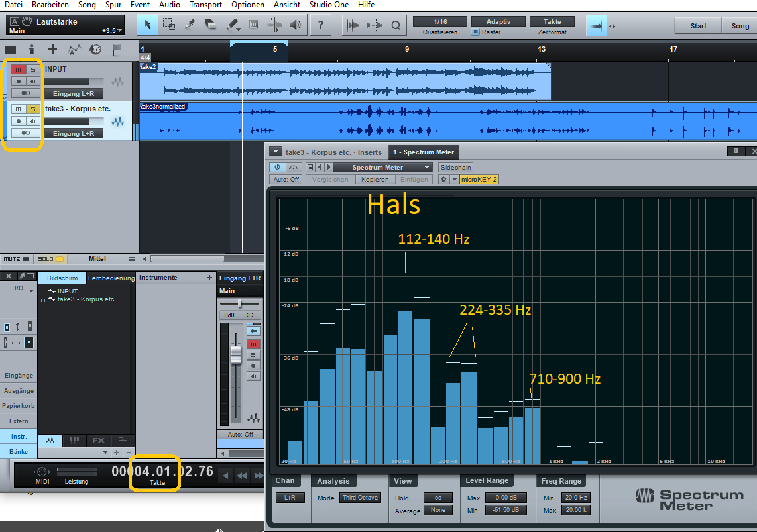
Task: Open the Takte Zeitformat dropdown
Action: pyautogui.click(x=552, y=22)
